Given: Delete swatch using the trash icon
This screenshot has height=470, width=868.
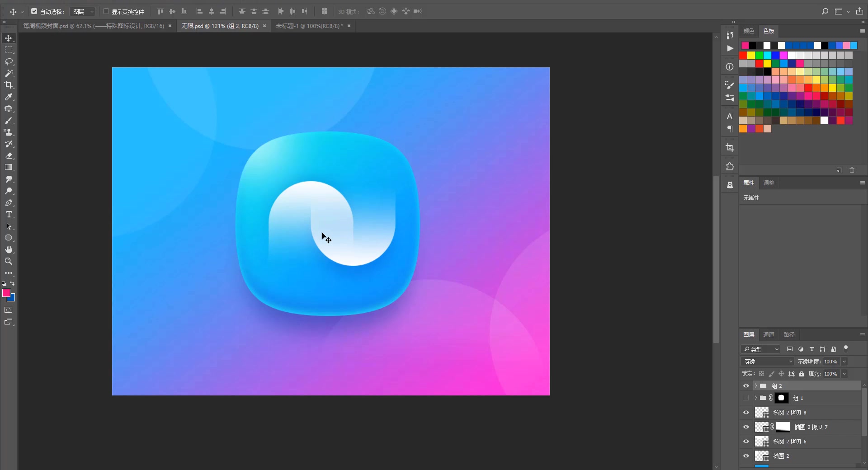Looking at the screenshot, I should click(x=852, y=170).
